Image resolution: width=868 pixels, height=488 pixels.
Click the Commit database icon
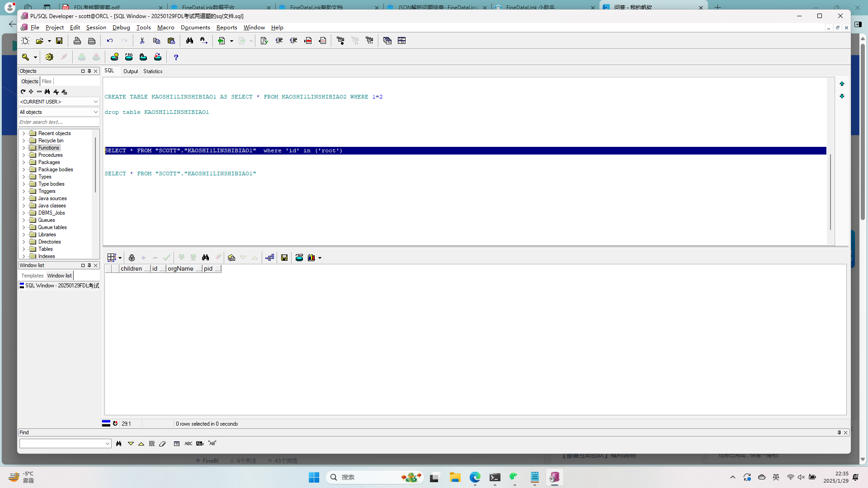click(82, 57)
